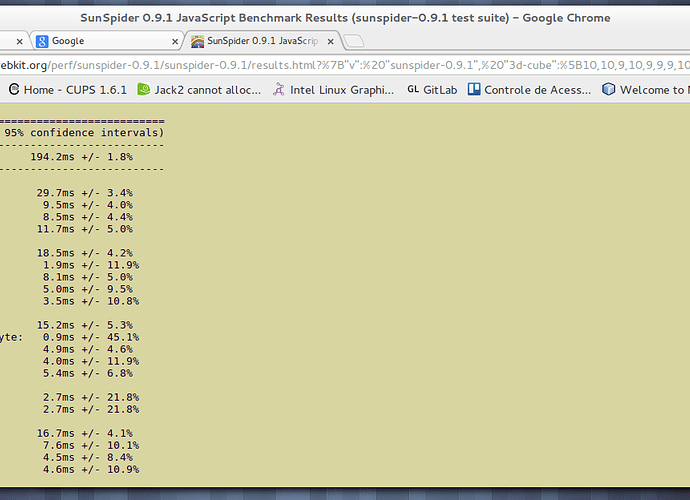690x500 pixels.
Task: Select the 8.1ms +/- 5.0% result
Action: [88, 277]
